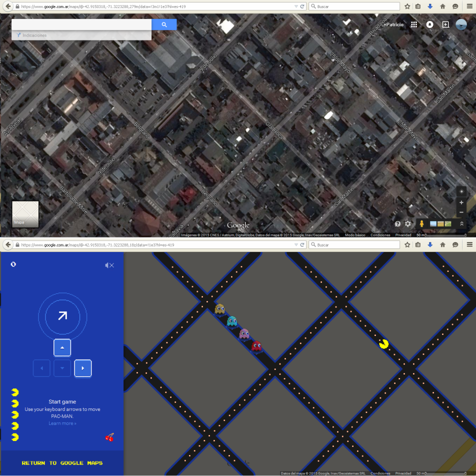Bookmark this page with star in top window
476x476 pixels.
(x=407, y=6)
